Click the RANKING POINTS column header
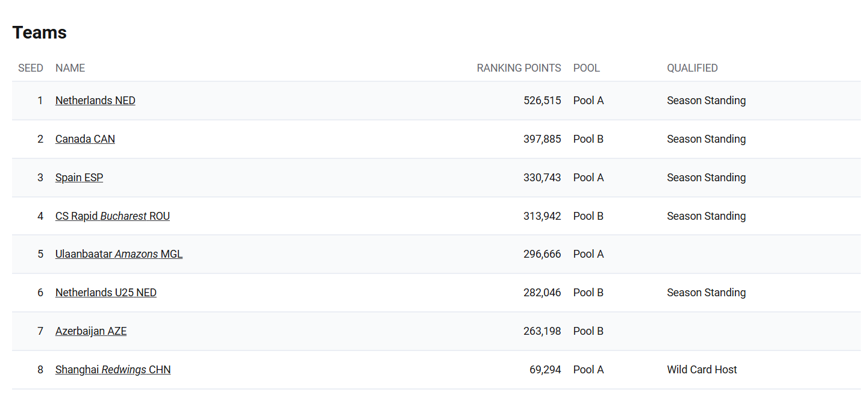 point(519,68)
